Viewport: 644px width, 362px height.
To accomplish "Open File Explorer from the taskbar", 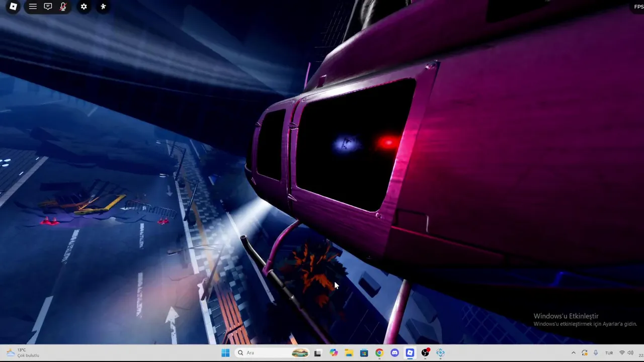I will coord(349,353).
